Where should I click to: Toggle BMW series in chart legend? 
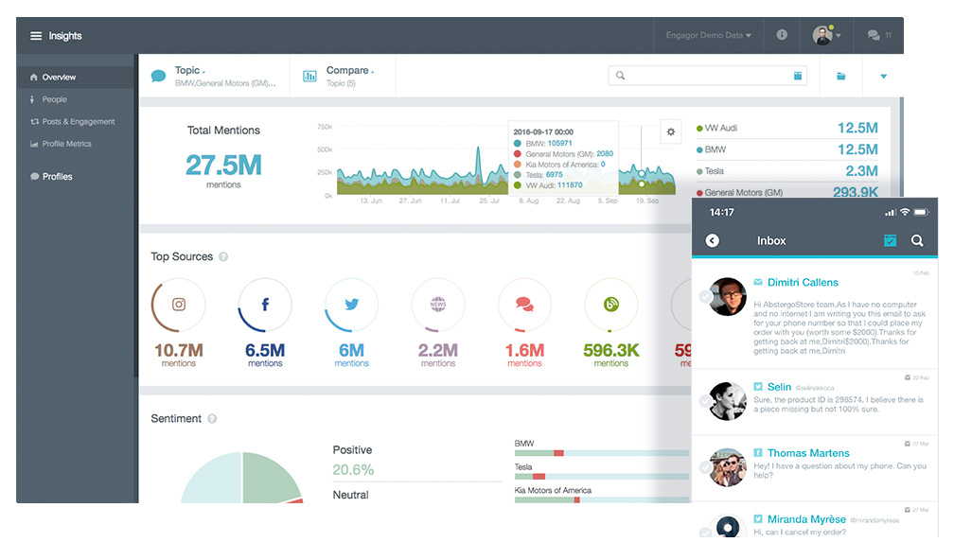click(x=712, y=149)
